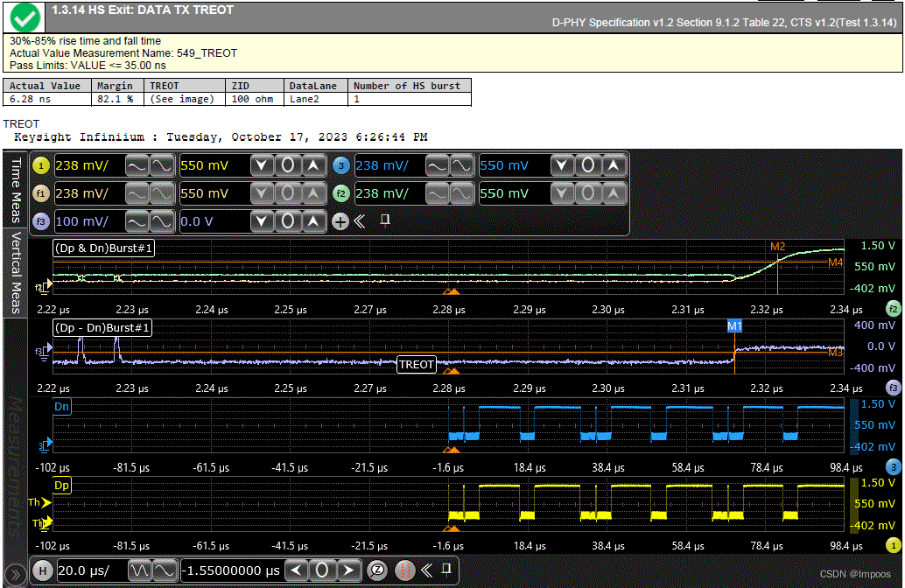Click the green pass checkmark icon

pos(25,17)
